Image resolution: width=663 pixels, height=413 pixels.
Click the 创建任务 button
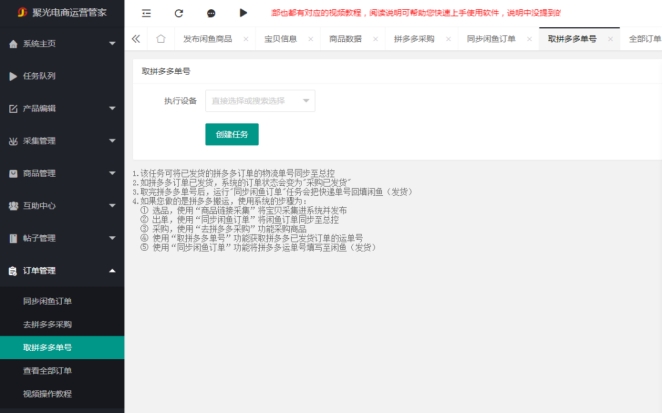click(x=232, y=134)
